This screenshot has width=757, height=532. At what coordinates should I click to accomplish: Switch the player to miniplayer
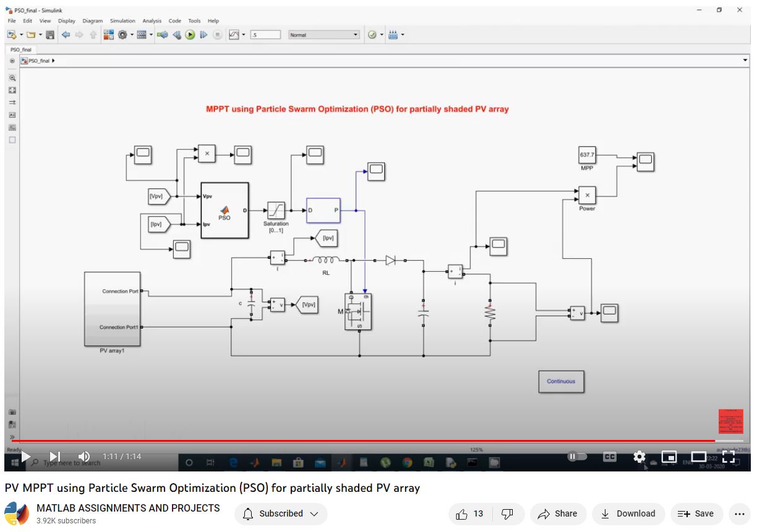coord(669,457)
